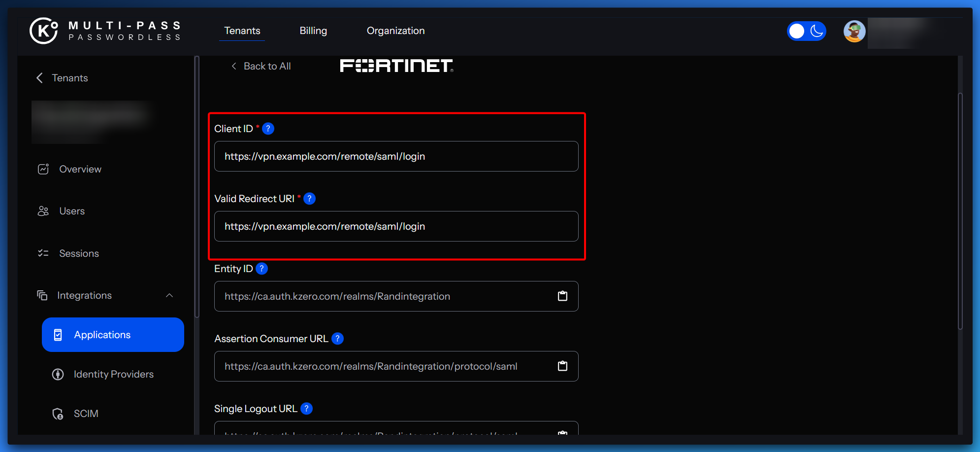Open the SCIM sidebar item
Viewport: 980px width, 452px height.
pos(86,414)
